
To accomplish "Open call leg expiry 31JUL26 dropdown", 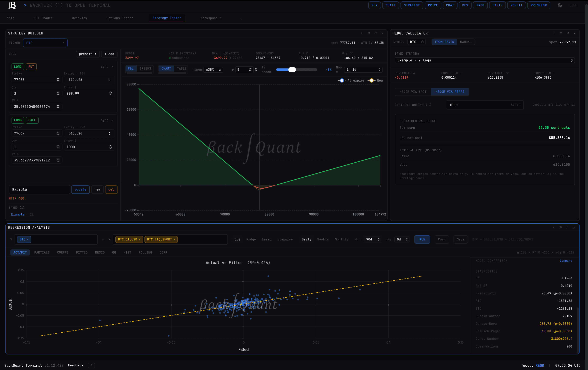I will coord(89,133).
